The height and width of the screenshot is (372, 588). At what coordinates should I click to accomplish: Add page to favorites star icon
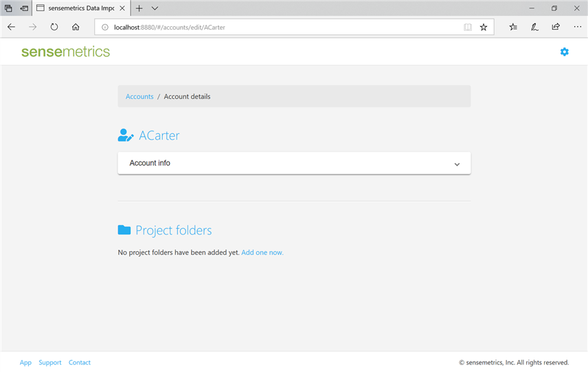484,27
